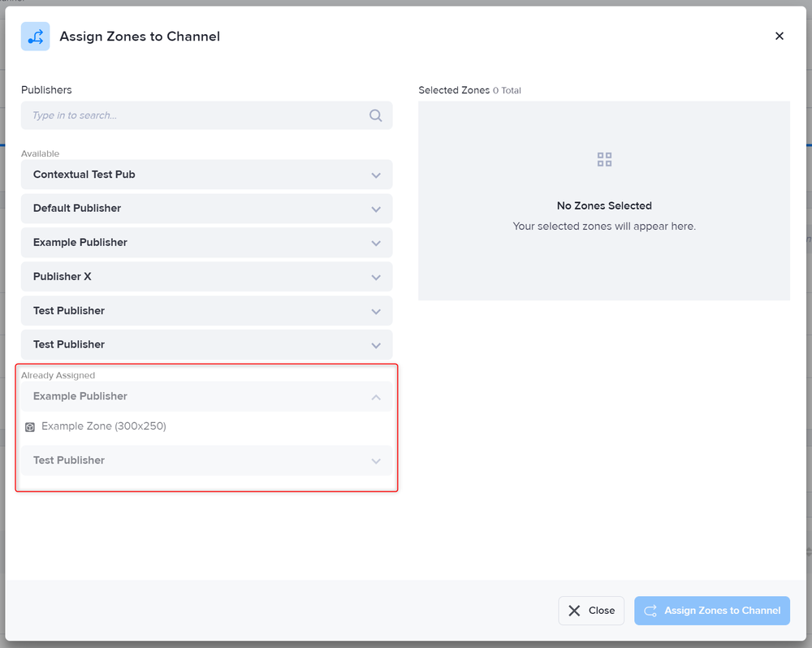The height and width of the screenshot is (648, 812).
Task: Expand the Publisher X chevron
Action: tap(376, 278)
